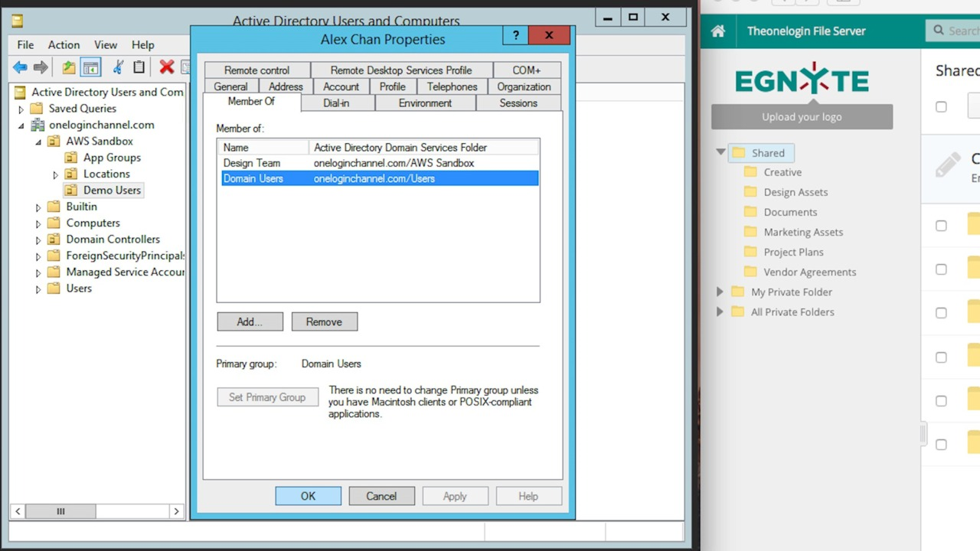Click the forward arrow toolbar icon
Image resolution: width=980 pixels, height=551 pixels.
coord(40,67)
